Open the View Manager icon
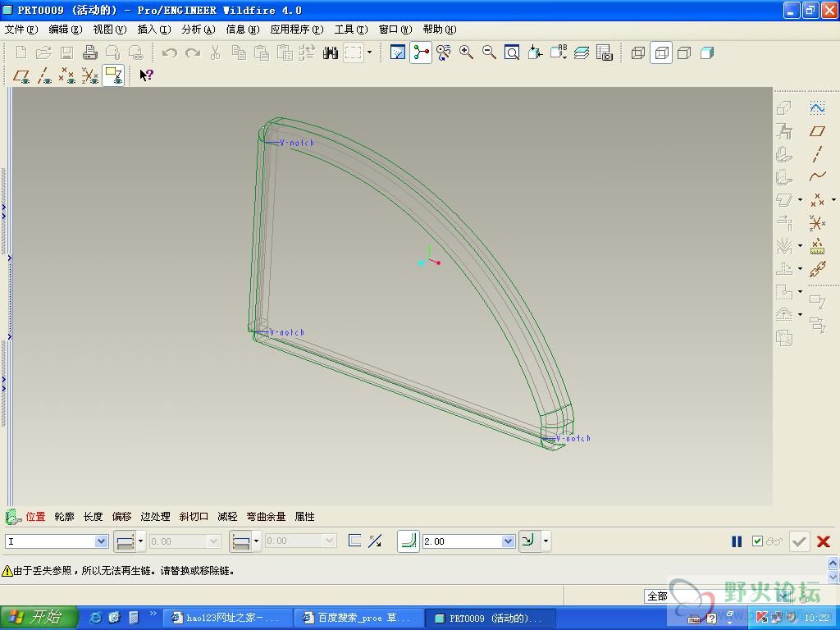840x630 pixels. 605,52
